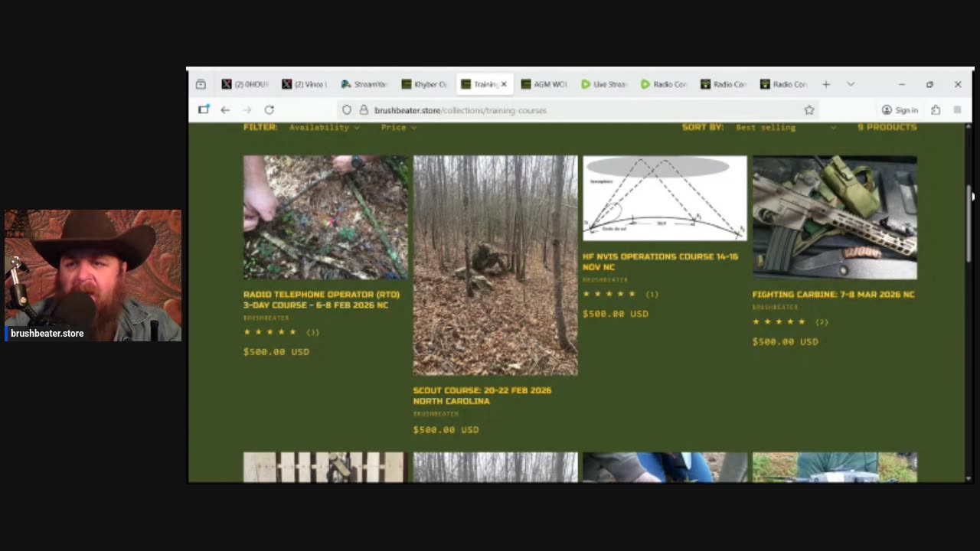Open a new browser tab
The image size is (980, 551).
coord(826,84)
